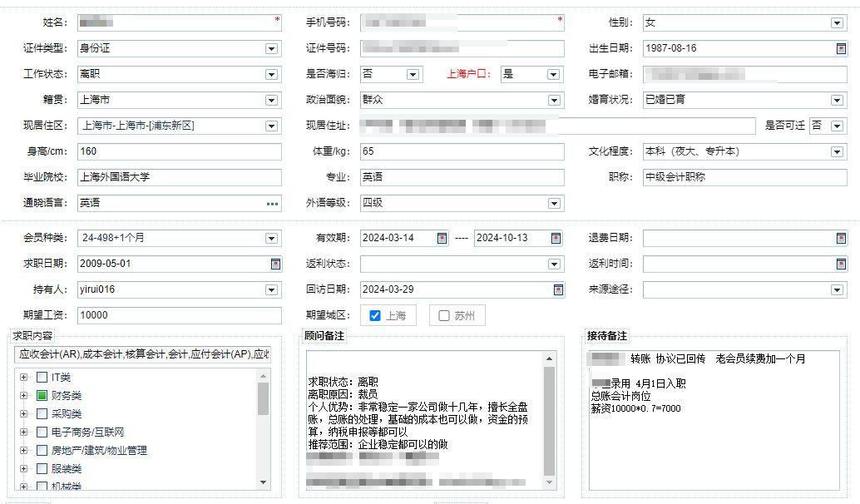
Task: Open calendar picker for 求职日期
Action: click(275, 264)
